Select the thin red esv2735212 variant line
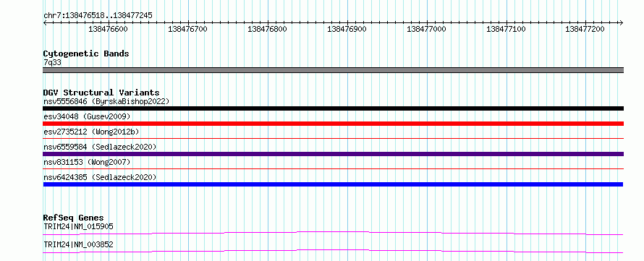The width and height of the screenshot is (644, 261). (x=333, y=139)
